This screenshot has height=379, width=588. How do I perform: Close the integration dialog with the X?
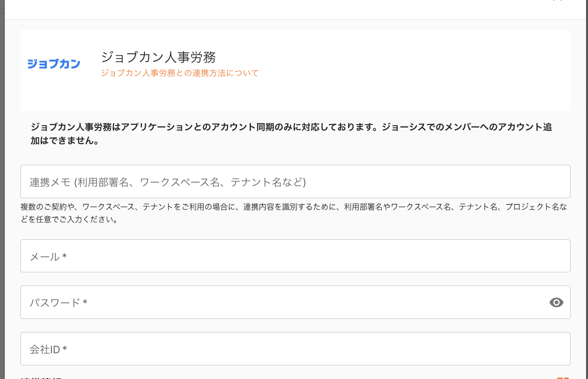557,1
